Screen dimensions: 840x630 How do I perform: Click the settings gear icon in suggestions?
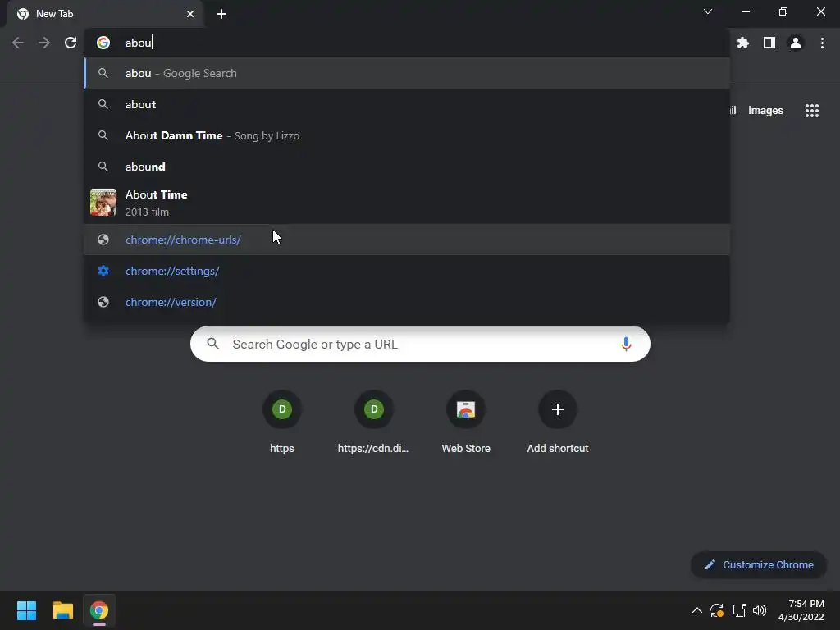[x=103, y=271]
